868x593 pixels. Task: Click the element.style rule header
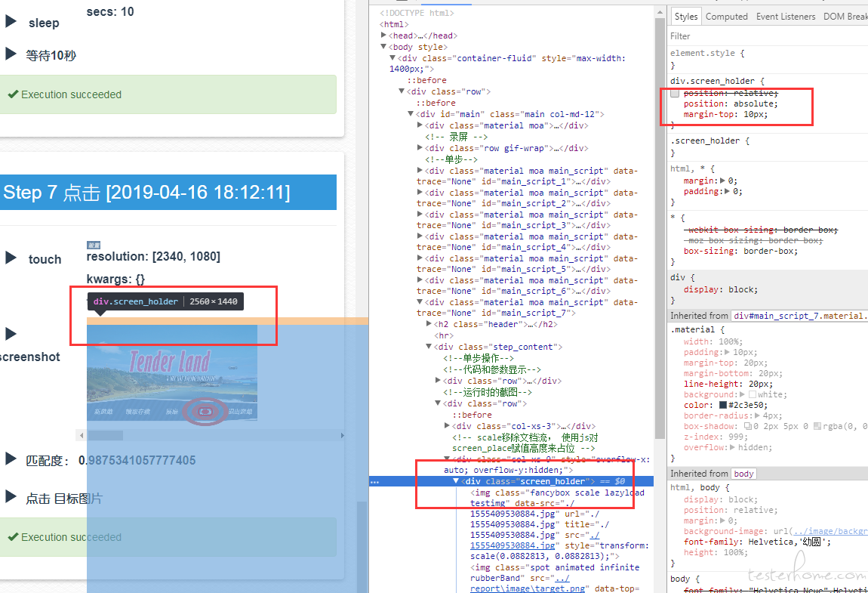707,53
